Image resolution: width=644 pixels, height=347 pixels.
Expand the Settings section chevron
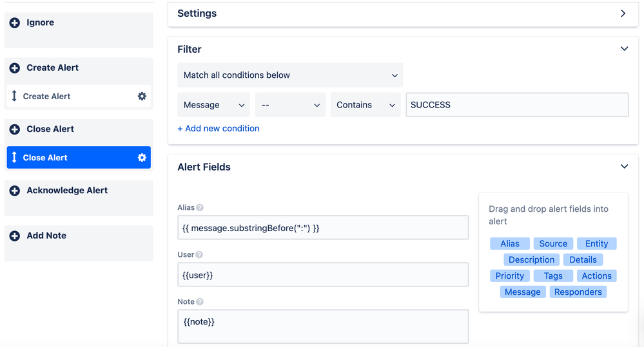tap(623, 14)
